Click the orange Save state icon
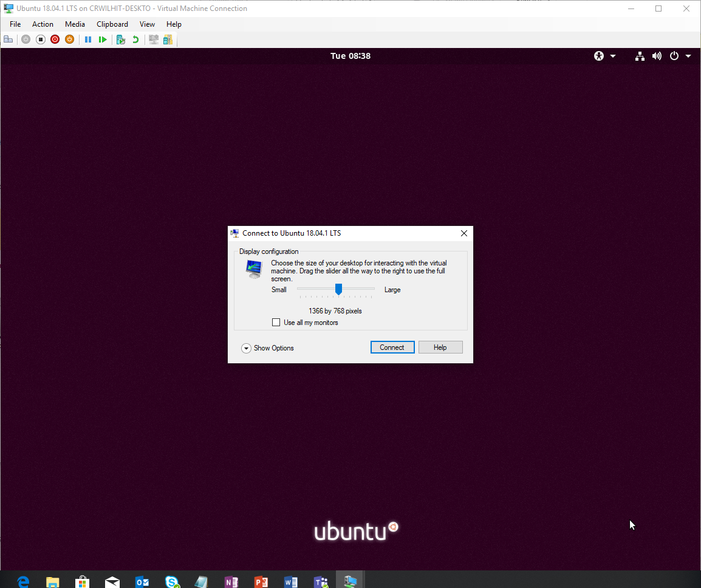Viewport: 701px width, 588px height. tap(69, 39)
